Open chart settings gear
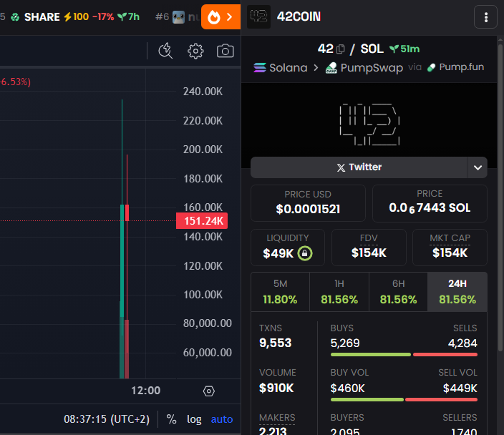Screen dimensions: 504x435 coord(195,51)
